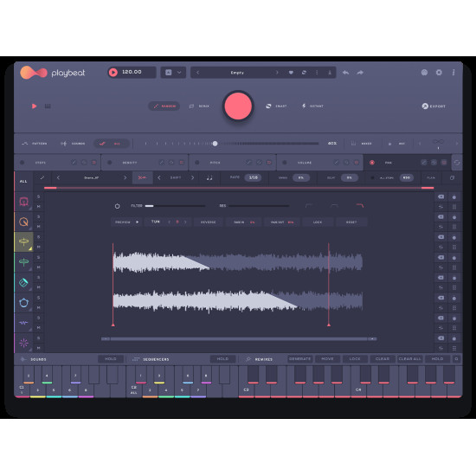Switch to the SOUNDS section with the speaker icon
The width and height of the screenshot is (476, 476).
click(73, 144)
